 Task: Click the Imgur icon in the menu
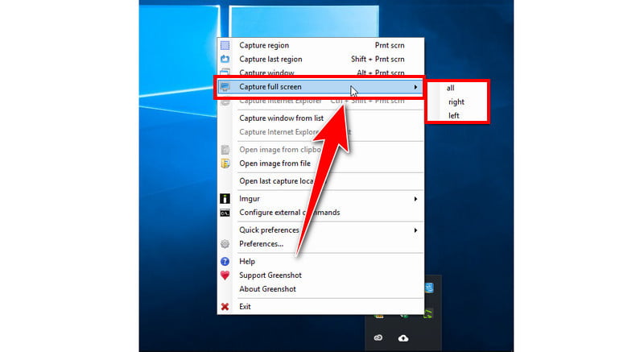coord(225,199)
